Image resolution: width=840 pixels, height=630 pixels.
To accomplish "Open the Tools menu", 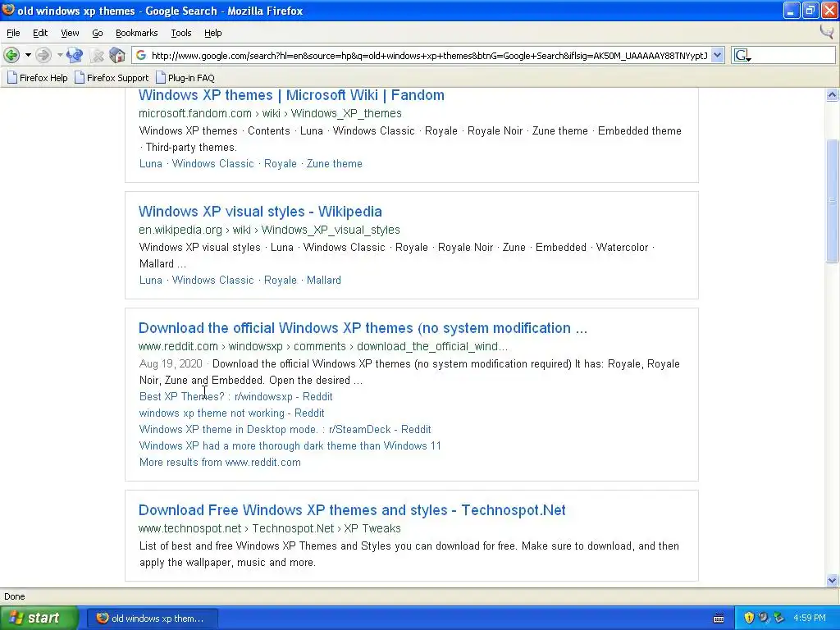I will point(181,33).
